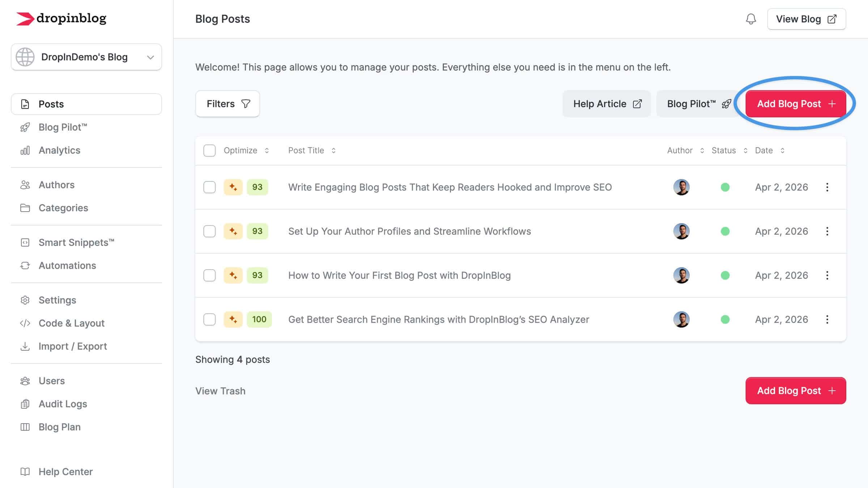Check the box for Get Better Search Engine Rankings
868x488 pixels.
click(209, 319)
